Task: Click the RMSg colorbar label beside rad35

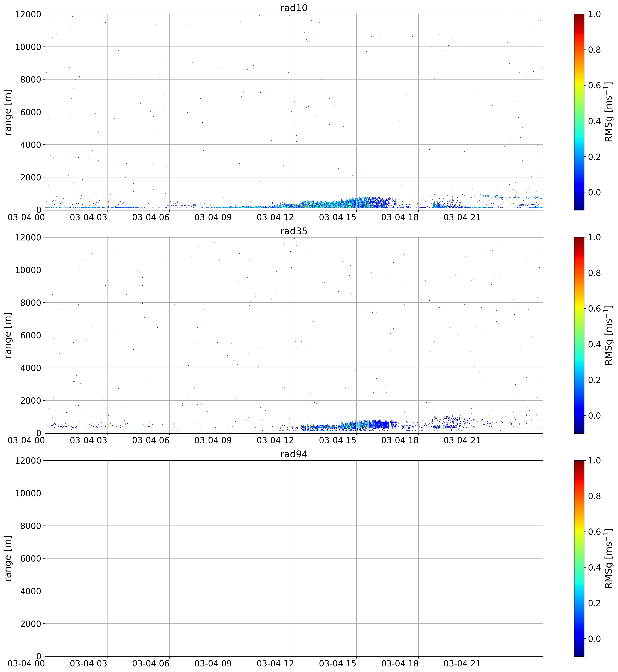Action: pos(608,335)
